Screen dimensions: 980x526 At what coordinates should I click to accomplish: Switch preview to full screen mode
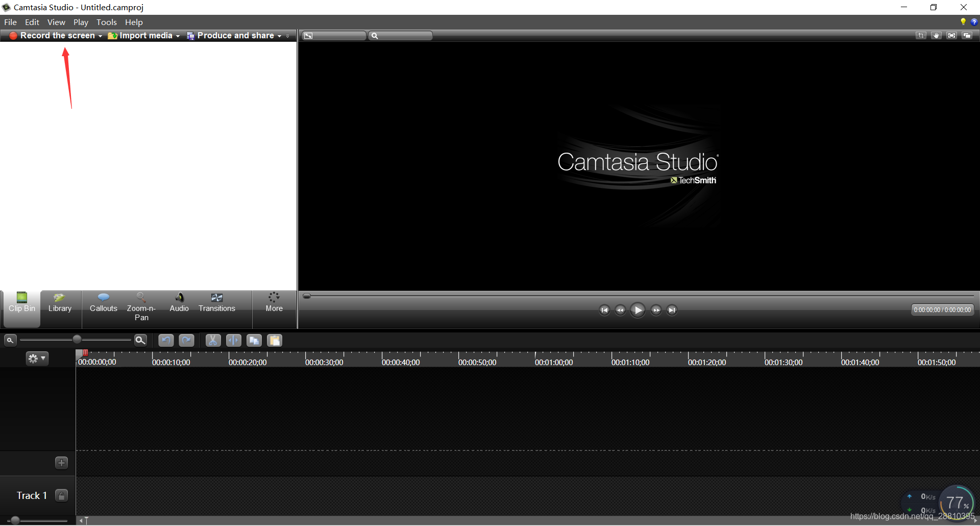[x=951, y=36]
